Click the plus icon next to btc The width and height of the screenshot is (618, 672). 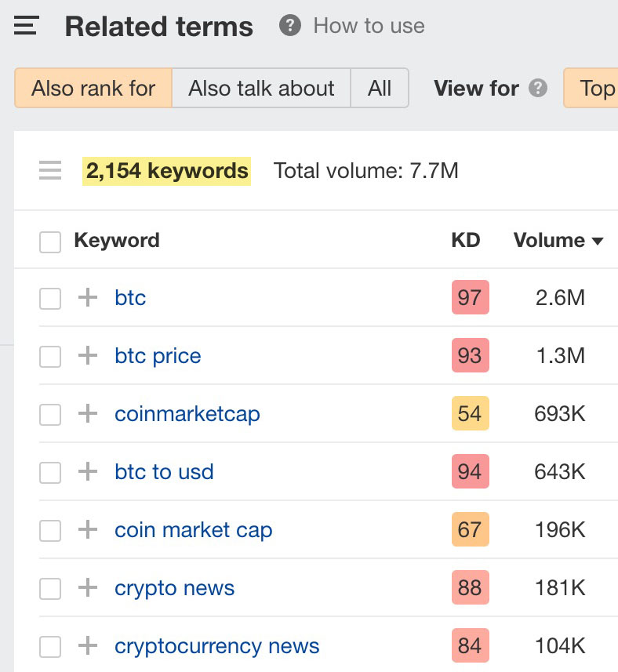click(88, 298)
